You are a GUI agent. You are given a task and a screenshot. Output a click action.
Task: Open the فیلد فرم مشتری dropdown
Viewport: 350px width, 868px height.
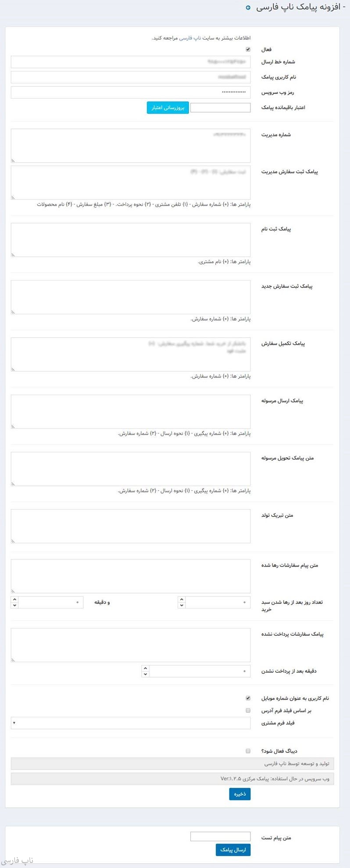[x=131, y=723]
